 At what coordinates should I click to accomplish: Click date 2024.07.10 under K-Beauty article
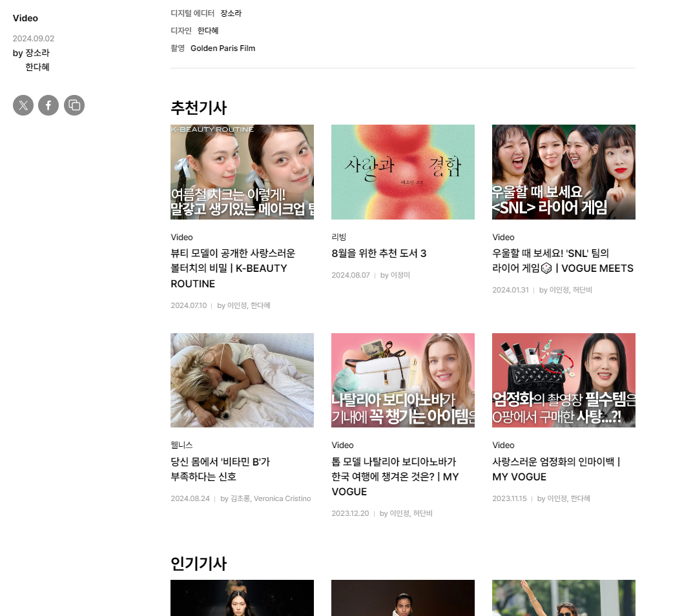[189, 305]
